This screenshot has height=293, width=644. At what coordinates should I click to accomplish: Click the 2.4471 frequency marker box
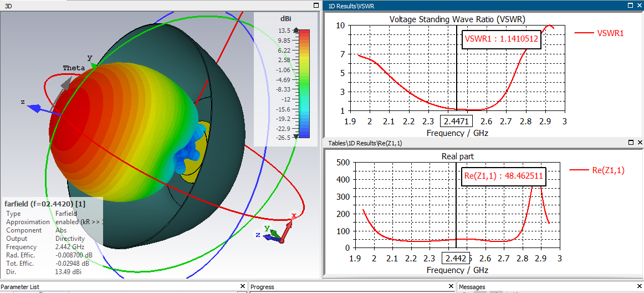coord(456,122)
